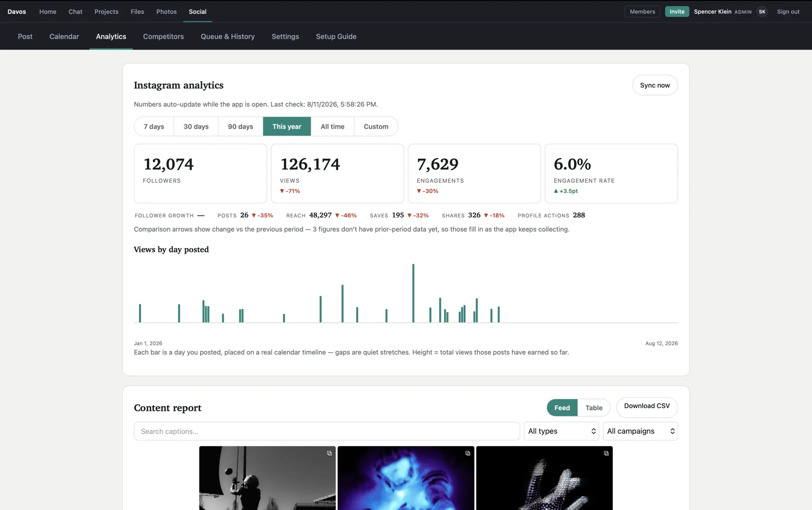Click the -71% views change indicator
This screenshot has width=812, height=510.
point(290,191)
